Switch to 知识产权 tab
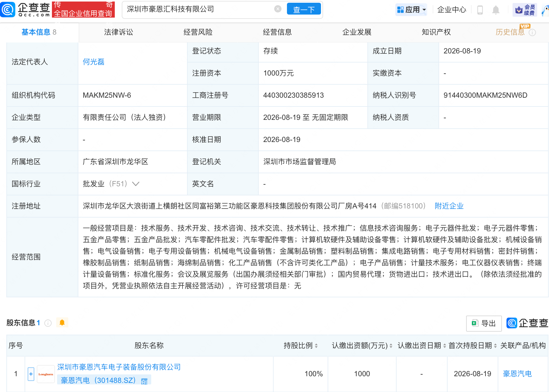The image size is (549, 392). coord(436,32)
